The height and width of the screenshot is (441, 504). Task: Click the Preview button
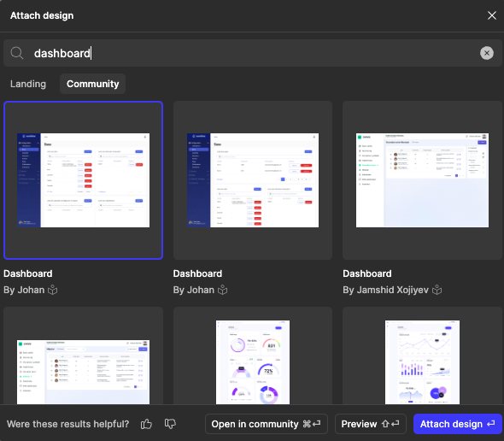pos(371,424)
